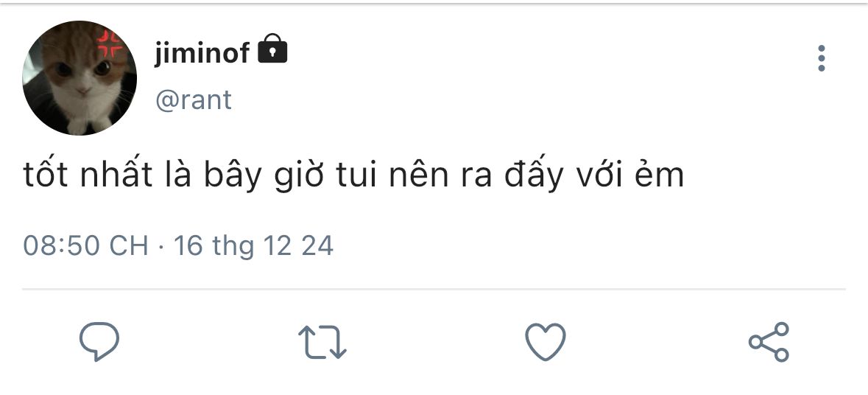Share the tweet via the share icon
Image resolution: width=868 pixels, height=395 pixels.
point(769,342)
